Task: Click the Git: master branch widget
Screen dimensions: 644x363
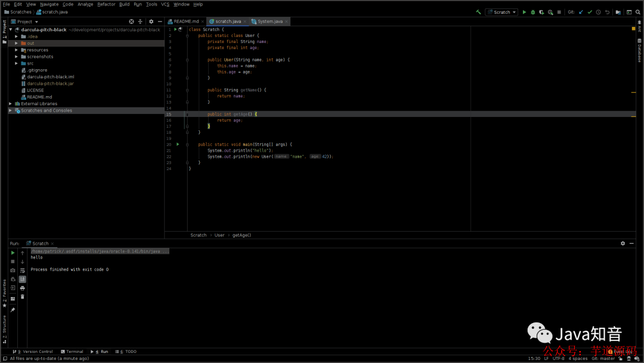Action: 603,358
